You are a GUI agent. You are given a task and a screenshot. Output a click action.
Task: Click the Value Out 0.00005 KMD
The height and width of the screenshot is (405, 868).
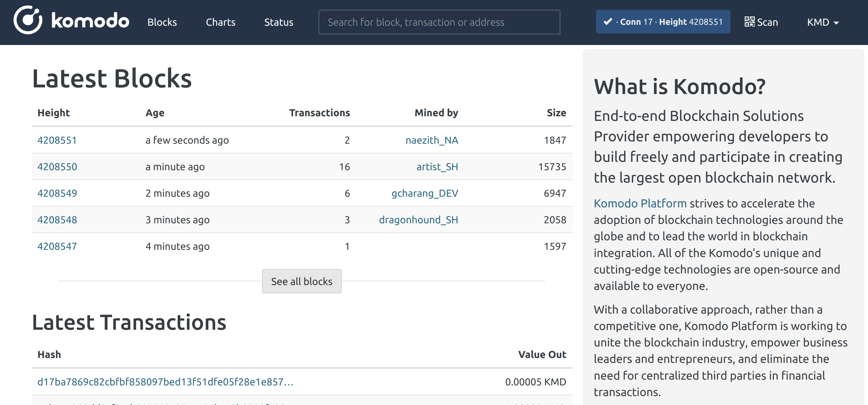536,382
